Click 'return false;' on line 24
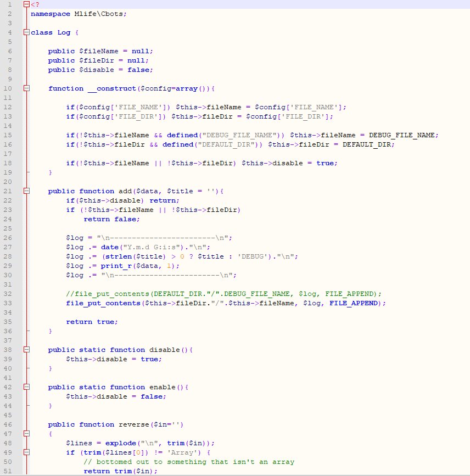 (x=111, y=219)
